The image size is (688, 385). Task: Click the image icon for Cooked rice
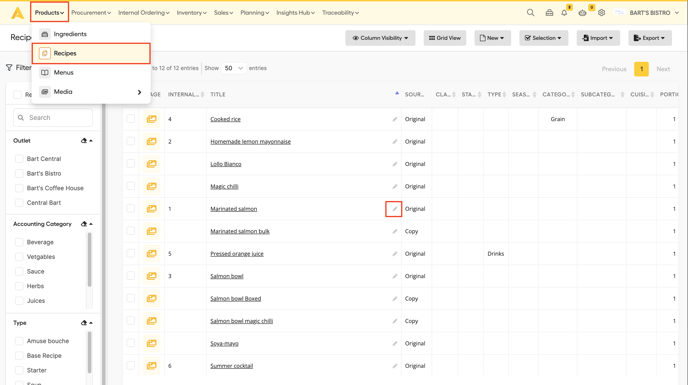tap(151, 119)
